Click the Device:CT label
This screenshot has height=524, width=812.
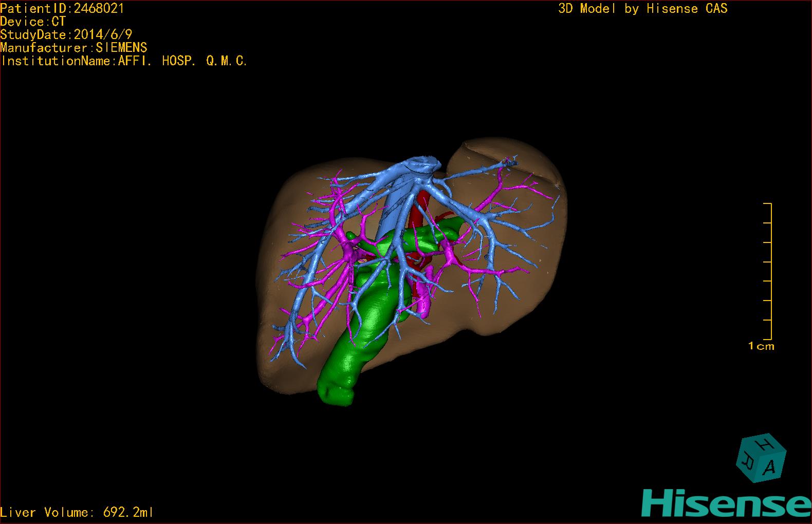33,22
